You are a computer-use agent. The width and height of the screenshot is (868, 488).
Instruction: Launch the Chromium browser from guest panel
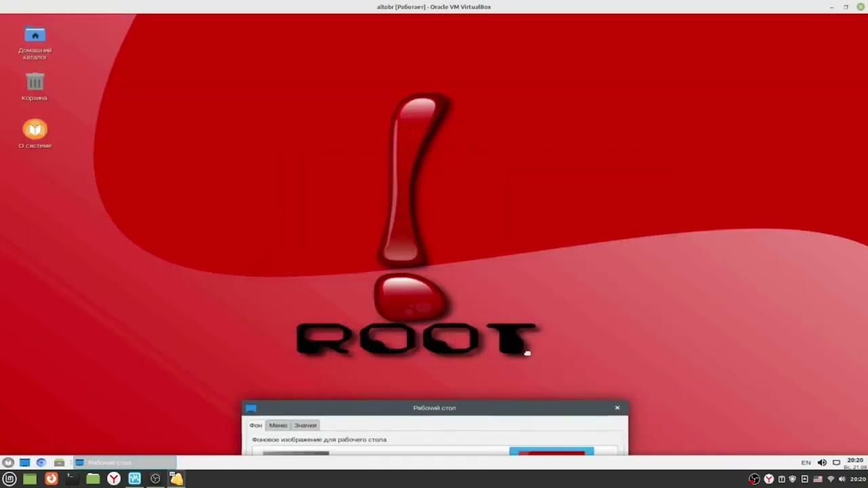click(41, 463)
